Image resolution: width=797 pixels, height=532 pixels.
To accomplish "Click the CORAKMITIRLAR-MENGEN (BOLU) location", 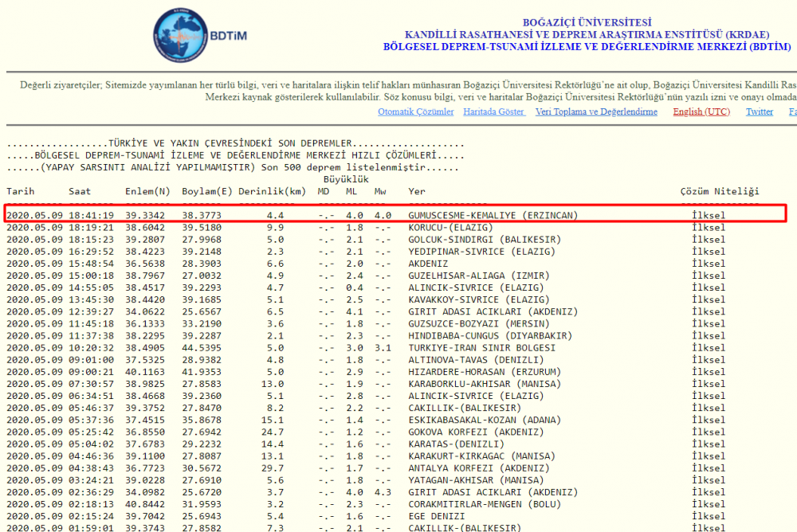I will click(x=484, y=504).
